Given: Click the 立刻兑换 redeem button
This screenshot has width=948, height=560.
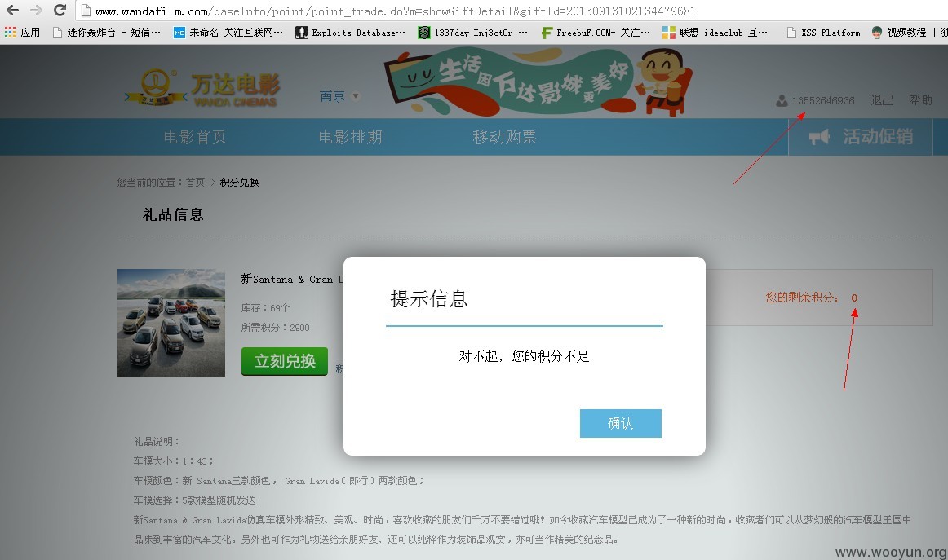Looking at the screenshot, I should 284,361.
